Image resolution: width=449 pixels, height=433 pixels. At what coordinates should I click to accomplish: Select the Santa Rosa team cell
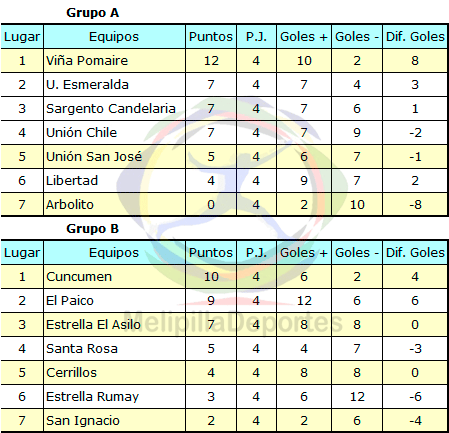tap(114, 348)
